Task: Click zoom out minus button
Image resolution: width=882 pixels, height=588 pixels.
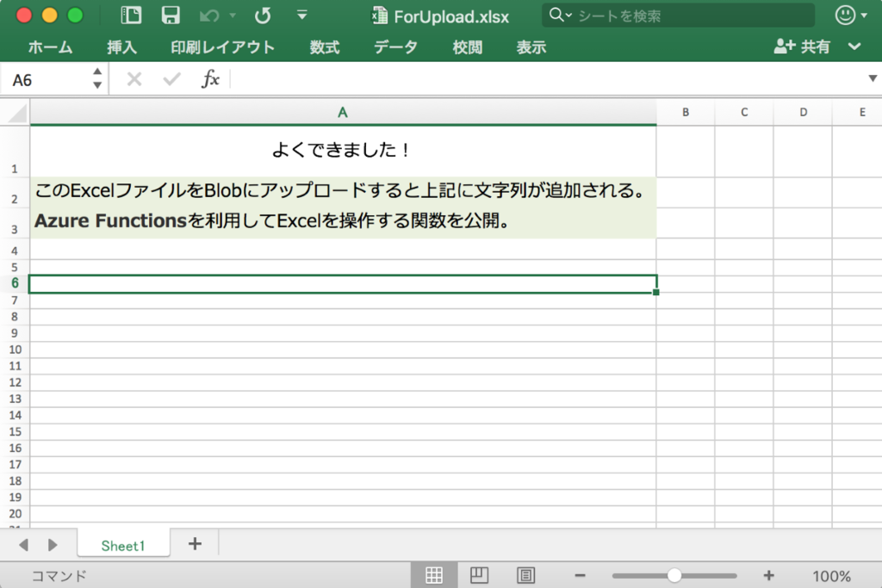Action: (580, 575)
